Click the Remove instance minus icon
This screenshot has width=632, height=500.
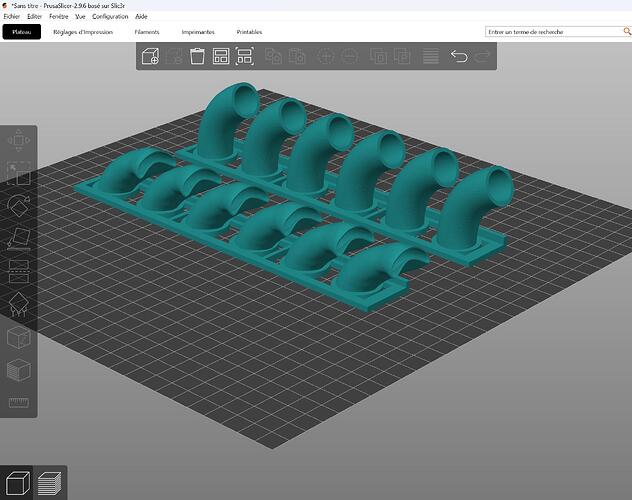pyautogui.click(x=349, y=56)
